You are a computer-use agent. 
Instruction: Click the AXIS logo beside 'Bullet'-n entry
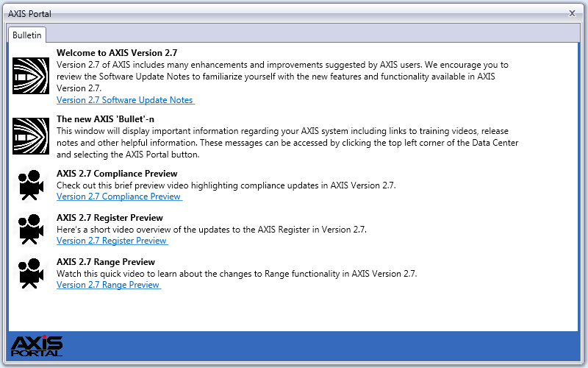(x=31, y=136)
